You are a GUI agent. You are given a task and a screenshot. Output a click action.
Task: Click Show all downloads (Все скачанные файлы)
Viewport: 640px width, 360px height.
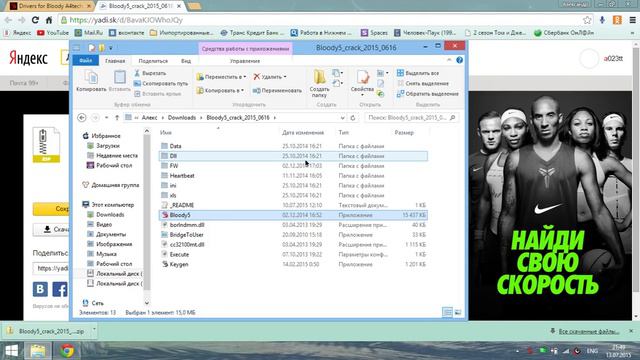point(589,331)
